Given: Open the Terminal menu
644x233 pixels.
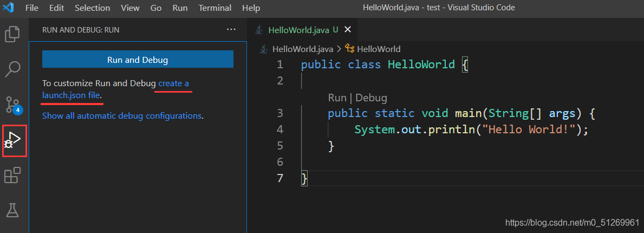Looking at the screenshot, I should click(215, 8).
